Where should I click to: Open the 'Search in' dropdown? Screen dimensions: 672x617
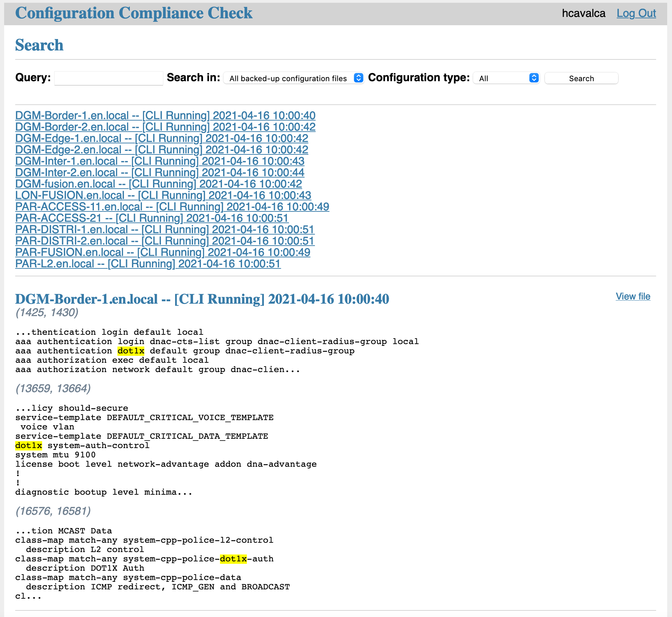[x=294, y=78]
